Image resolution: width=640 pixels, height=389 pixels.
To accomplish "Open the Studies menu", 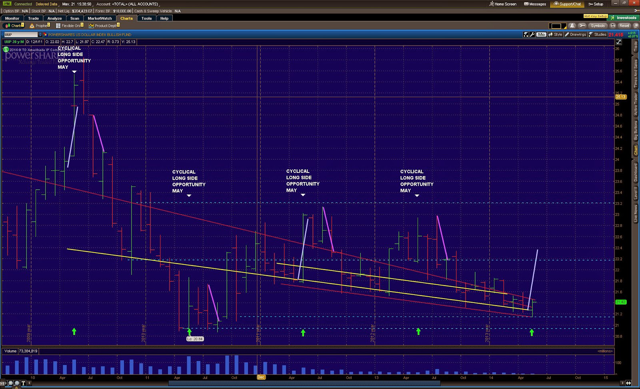I will [598, 35].
